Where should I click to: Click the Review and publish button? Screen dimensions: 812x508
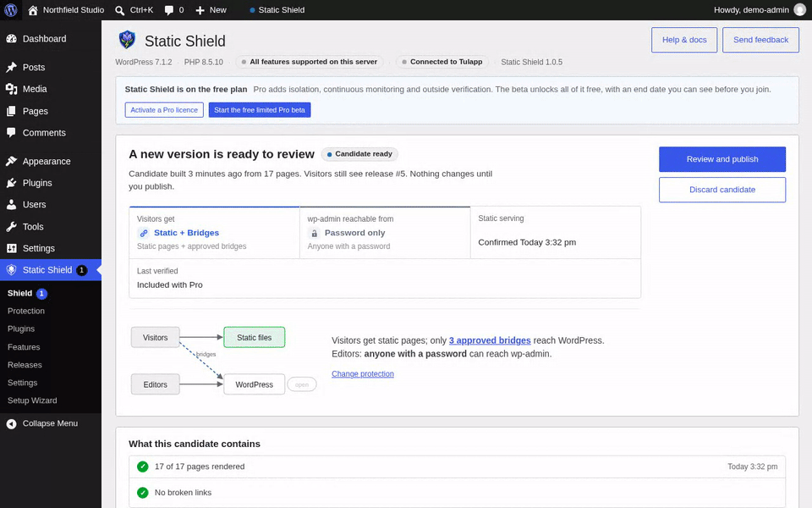pyautogui.click(x=721, y=159)
